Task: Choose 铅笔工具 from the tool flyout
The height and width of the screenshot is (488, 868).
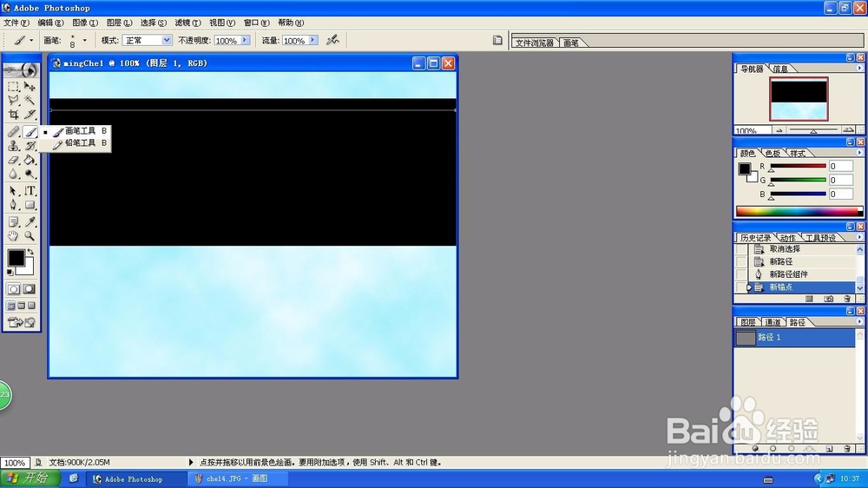Action: [76, 143]
